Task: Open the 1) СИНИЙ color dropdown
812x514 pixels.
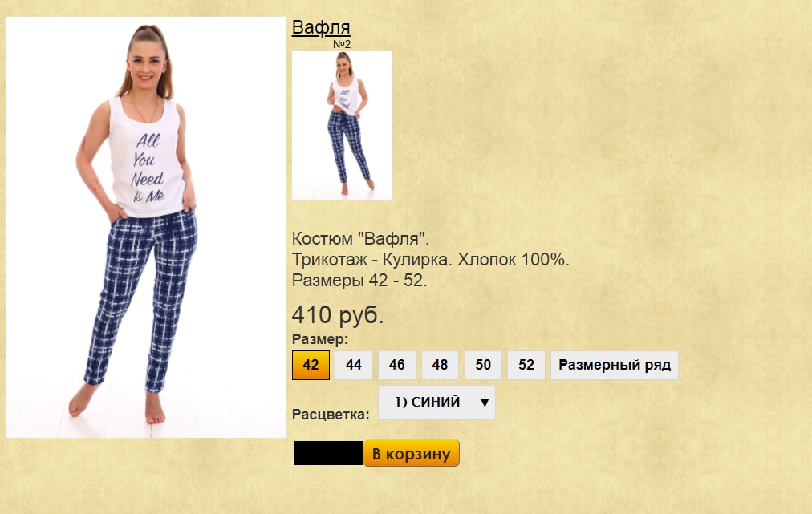Action: (436, 403)
